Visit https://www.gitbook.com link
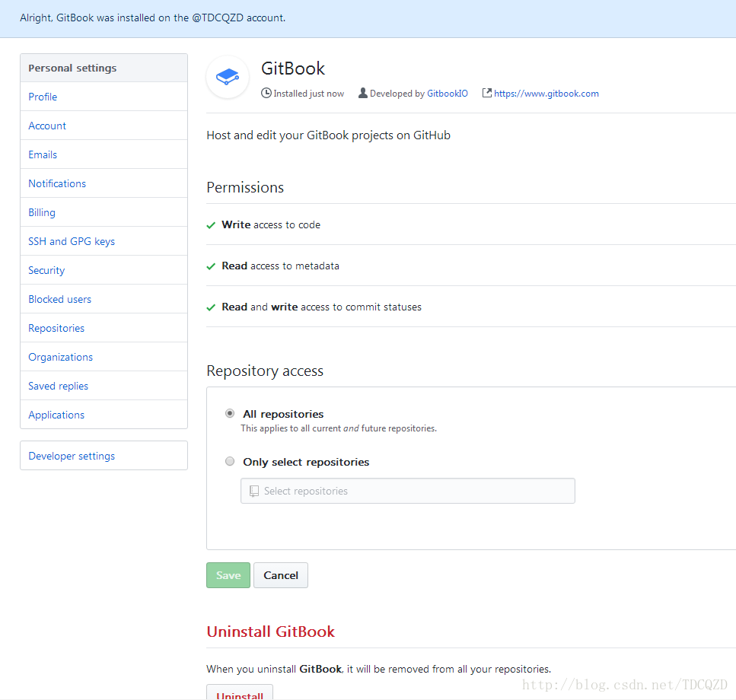 click(x=546, y=94)
